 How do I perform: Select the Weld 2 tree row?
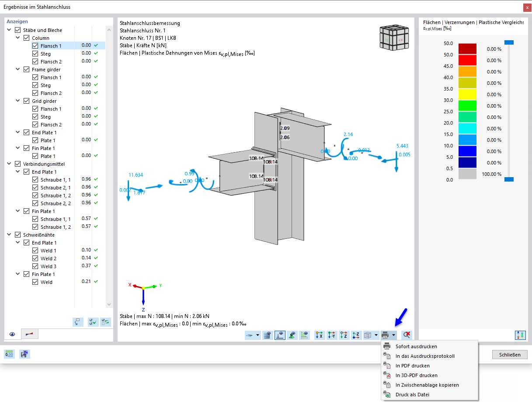(x=49, y=259)
